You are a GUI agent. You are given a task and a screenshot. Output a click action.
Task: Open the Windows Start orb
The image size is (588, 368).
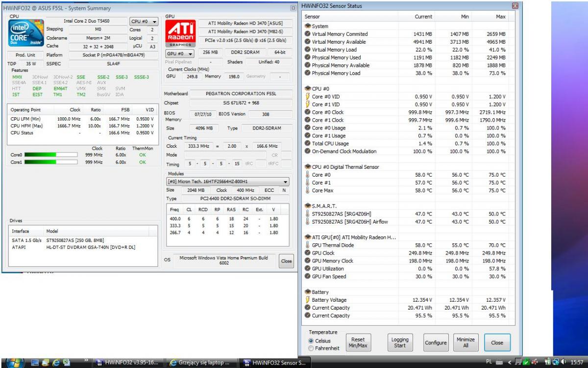coord(16,363)
